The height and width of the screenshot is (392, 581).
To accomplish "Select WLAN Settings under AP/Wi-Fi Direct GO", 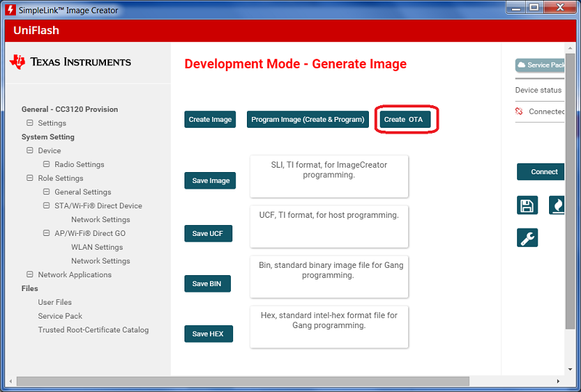I will [97, 248].
